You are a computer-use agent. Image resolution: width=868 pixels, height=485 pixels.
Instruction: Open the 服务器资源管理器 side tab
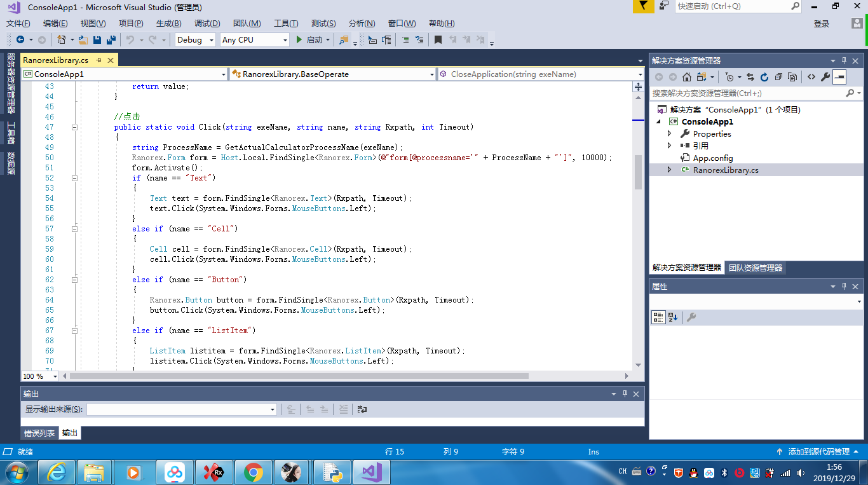tap(11, 83)
